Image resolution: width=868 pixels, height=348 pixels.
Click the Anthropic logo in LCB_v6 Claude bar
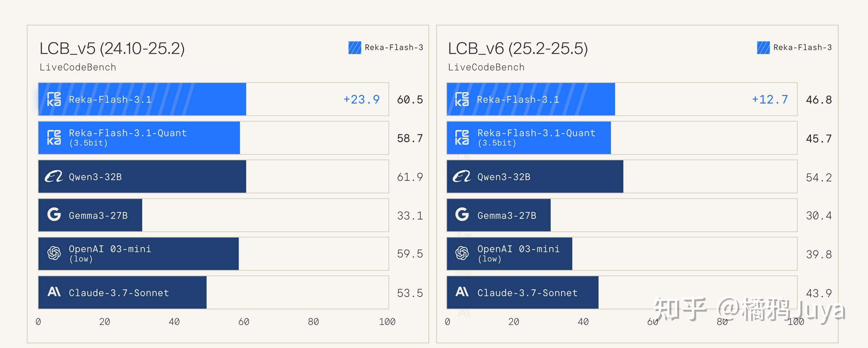pyautogui.click(x=462, y=292)
